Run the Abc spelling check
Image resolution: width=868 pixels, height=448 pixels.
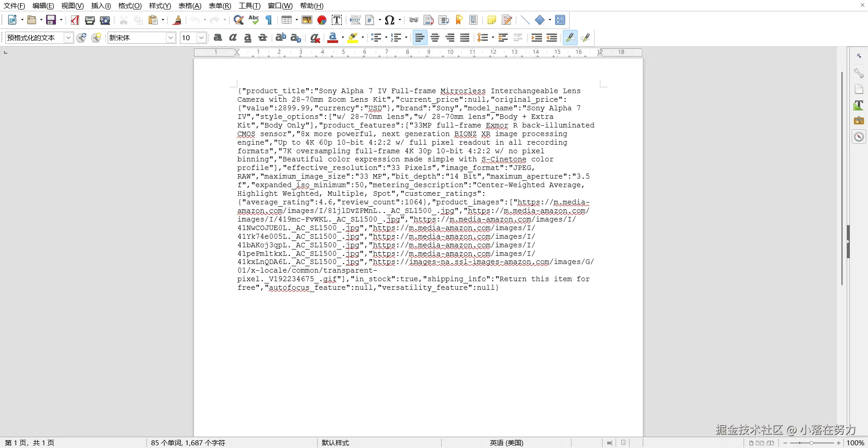(x=254, y=20)
